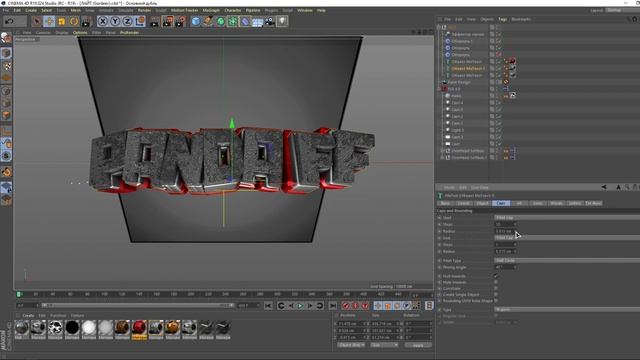Click the green Array modeling icon
Viewport: 640px width, 360px height.
233,21
